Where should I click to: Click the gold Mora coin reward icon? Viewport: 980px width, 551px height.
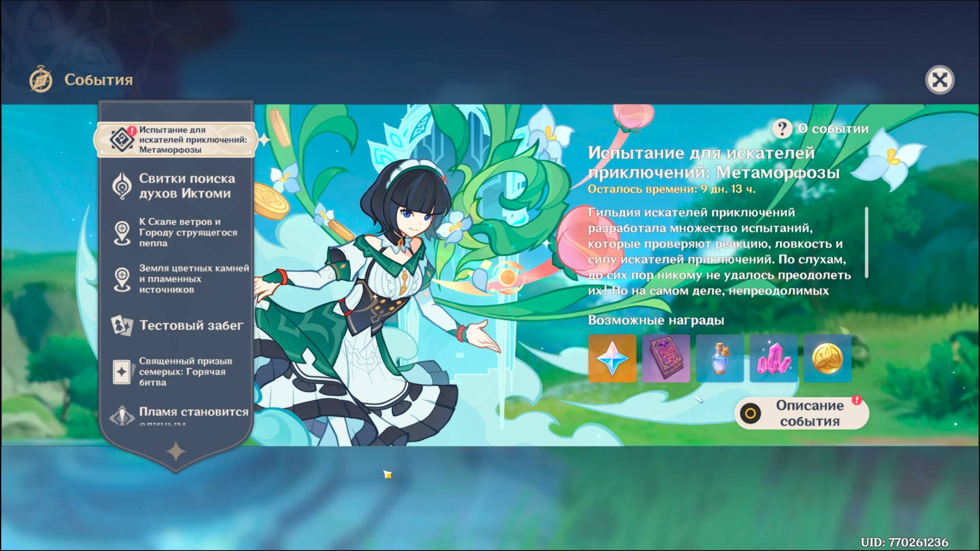(x=827, y=359)
